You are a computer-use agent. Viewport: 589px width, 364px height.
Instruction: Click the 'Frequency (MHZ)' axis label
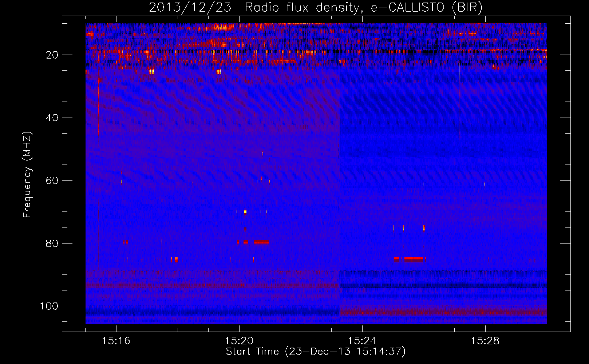[x=27, y=174]
